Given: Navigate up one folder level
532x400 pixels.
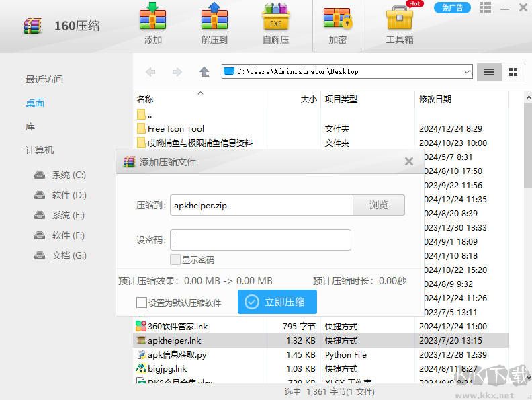Looking at the screenshot, I should point(204,72).
